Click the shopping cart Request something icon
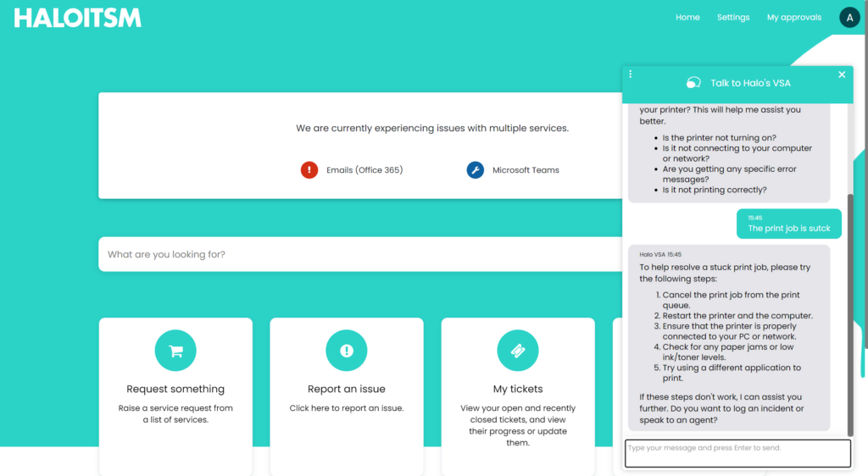 click(175, 351)
